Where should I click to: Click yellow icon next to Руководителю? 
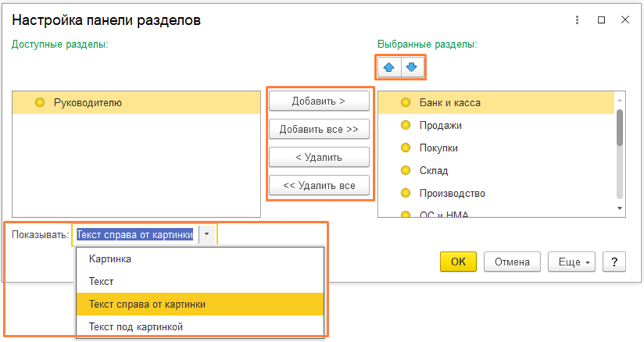coord(40,103)
